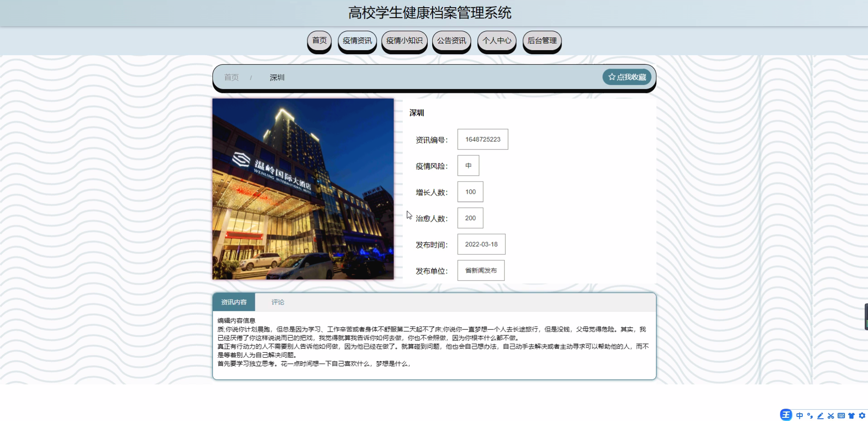The image size is (868, 421).
Task: Go to 首页 in the navigation bar
Action: coord(319,41)
